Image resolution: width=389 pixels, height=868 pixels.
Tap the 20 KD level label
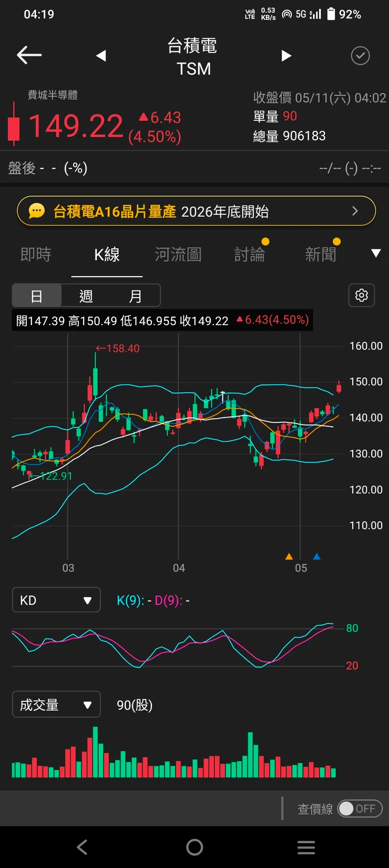352,665
